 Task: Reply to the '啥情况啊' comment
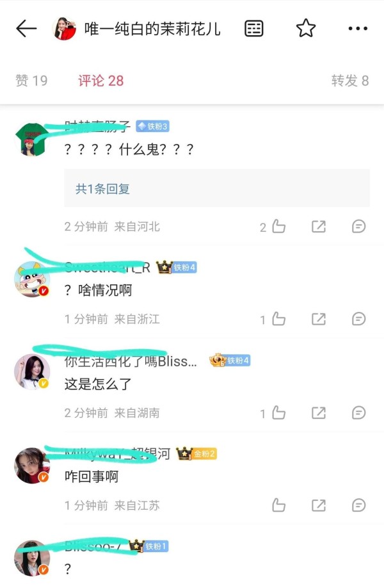(358, 319)
